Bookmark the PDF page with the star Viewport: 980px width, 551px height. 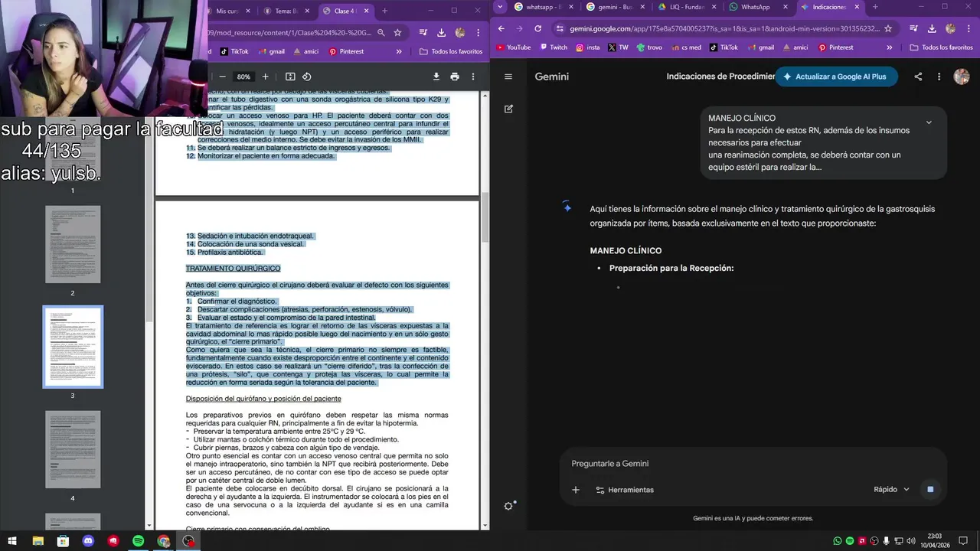point(397,32)
